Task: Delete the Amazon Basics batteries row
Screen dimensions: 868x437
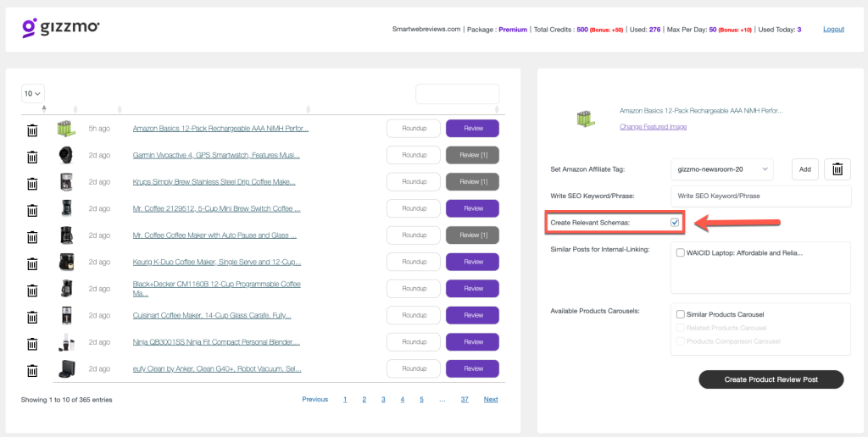Action: tap(32, 130)
